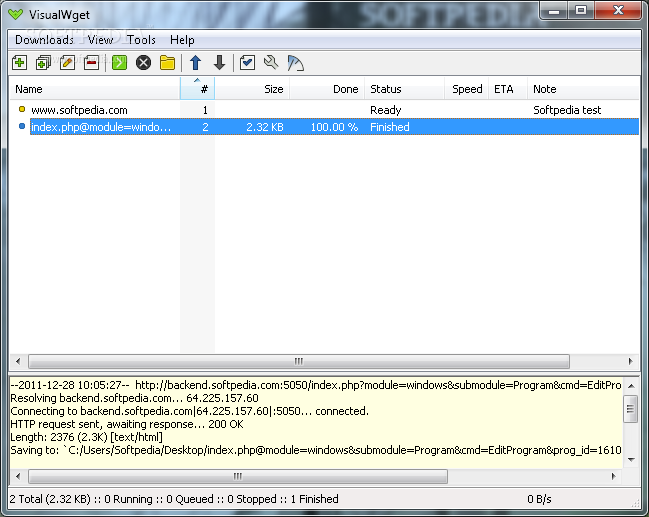Select the www.softpedia.com download row
The height and width of the screenshot is (517, 649).
click(x=324, y=110)
